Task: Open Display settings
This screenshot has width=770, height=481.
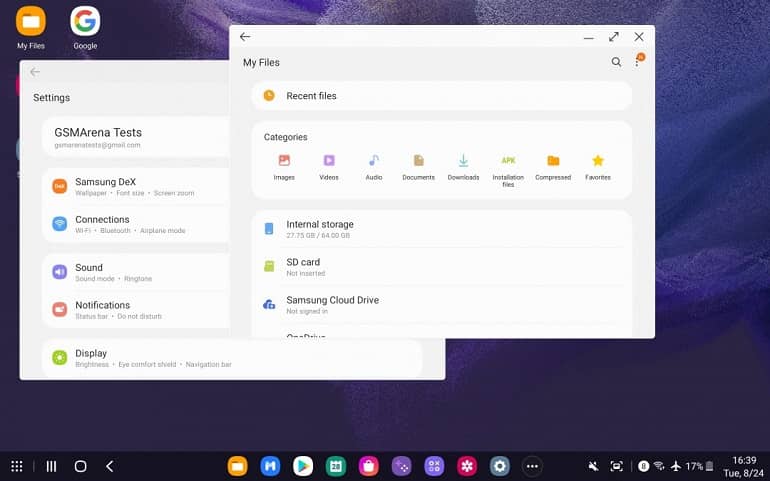Action: tap(232, 358)
